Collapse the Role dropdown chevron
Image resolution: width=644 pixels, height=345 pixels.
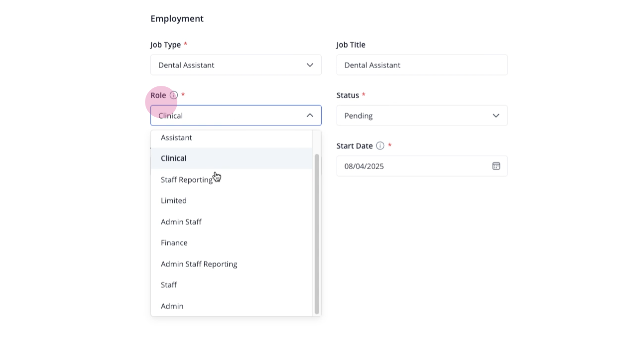[310, 115]
